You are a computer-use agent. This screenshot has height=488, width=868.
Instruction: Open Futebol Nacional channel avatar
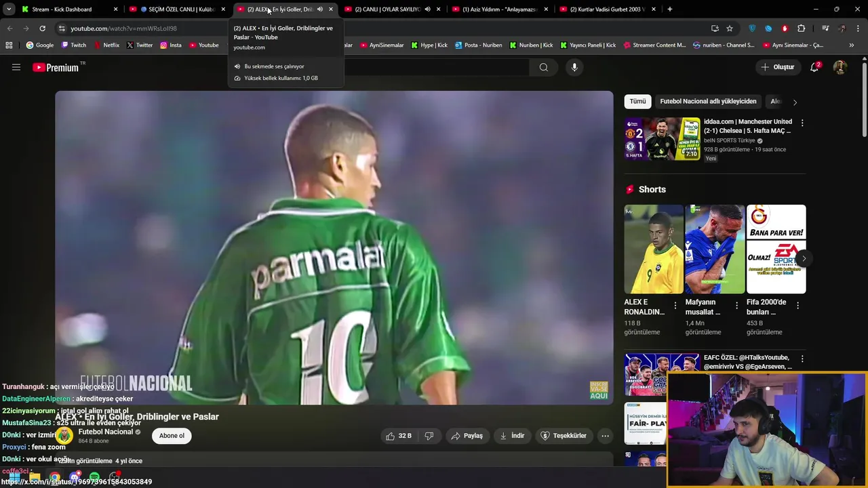click(64, 436)
